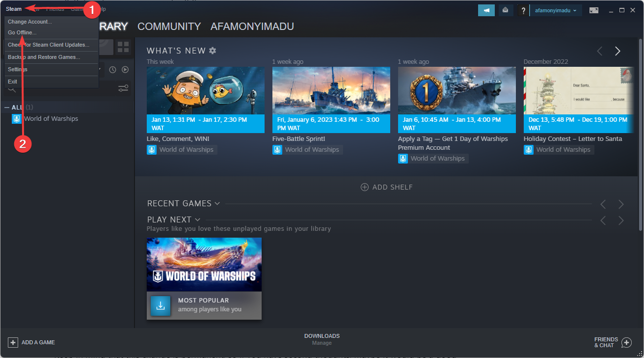Choose Go Offline menu entry

click(x=52, y=32)
